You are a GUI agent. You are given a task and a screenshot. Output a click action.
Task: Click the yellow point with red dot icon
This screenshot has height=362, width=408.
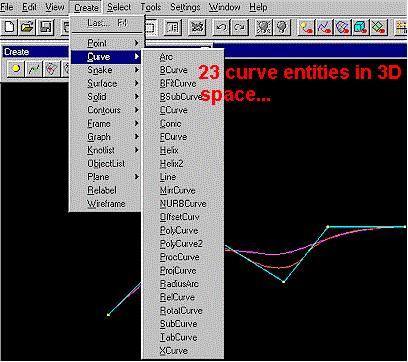point(306,27)
